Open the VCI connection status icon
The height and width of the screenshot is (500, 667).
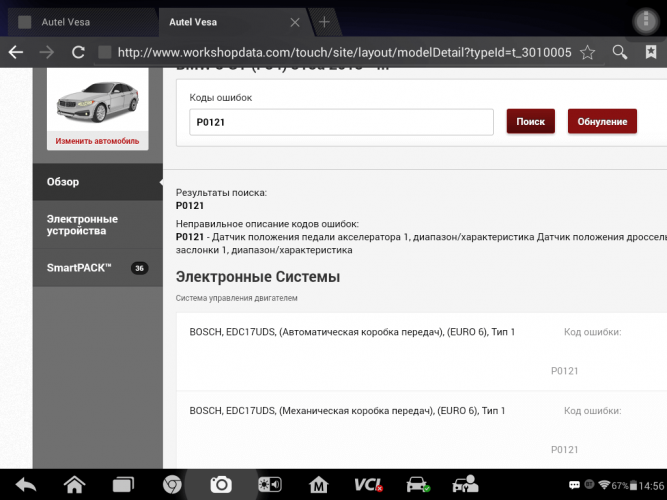[368, 485]
